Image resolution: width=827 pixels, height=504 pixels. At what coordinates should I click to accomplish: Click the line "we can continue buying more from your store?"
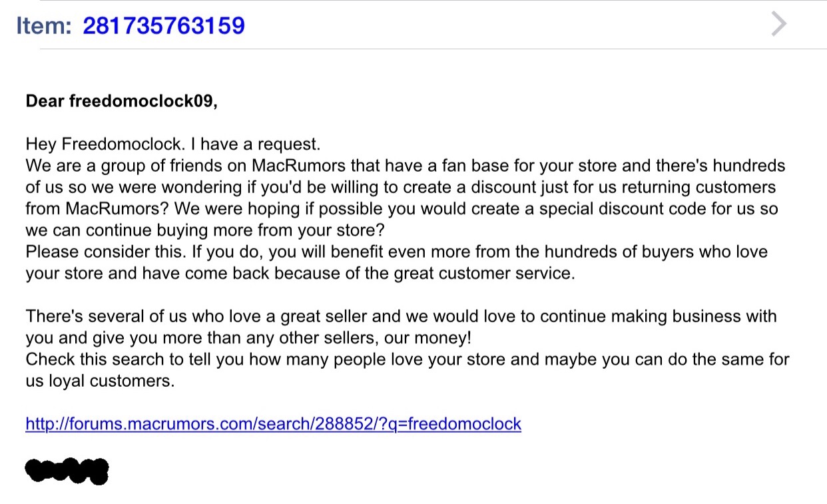205,230
